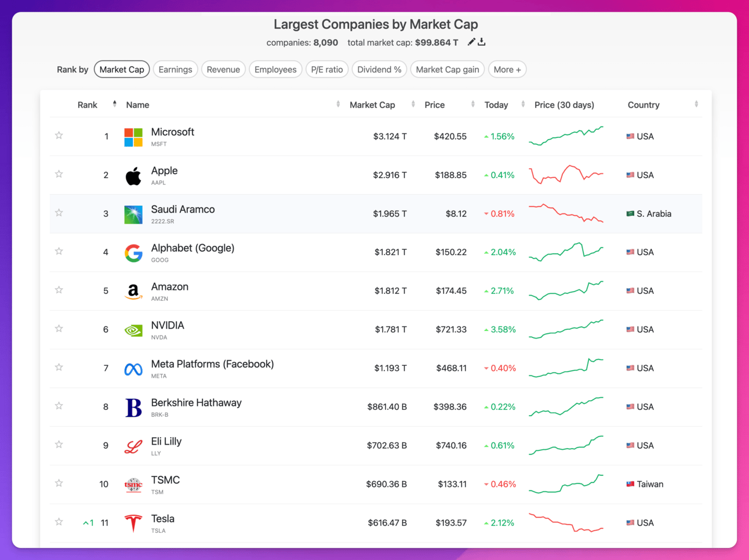The height and width of the screenshot is (560, 749).
Task: Click Berkshire Hathaway market cap $861.40 B
Action: [387, 407]
